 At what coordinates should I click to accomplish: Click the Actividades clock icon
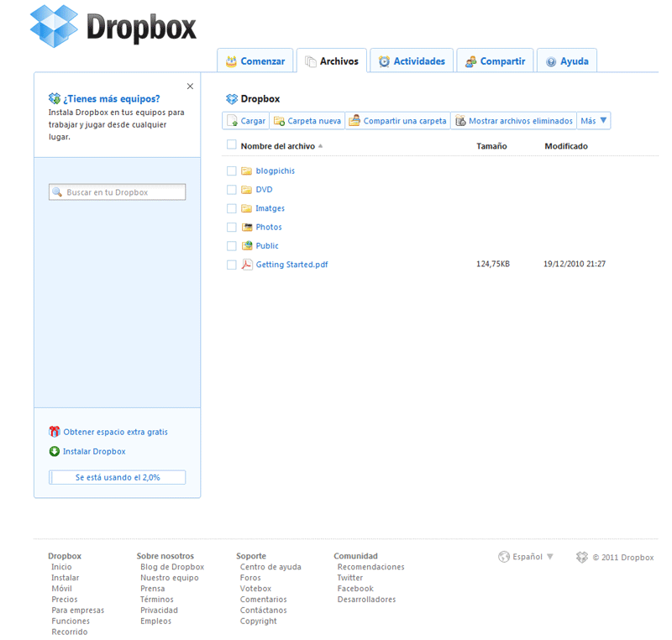coord(385,61)
